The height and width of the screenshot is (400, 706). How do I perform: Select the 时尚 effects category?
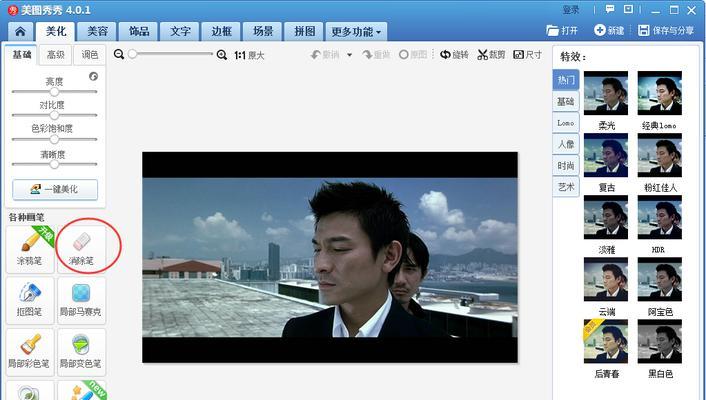[566, 165]
